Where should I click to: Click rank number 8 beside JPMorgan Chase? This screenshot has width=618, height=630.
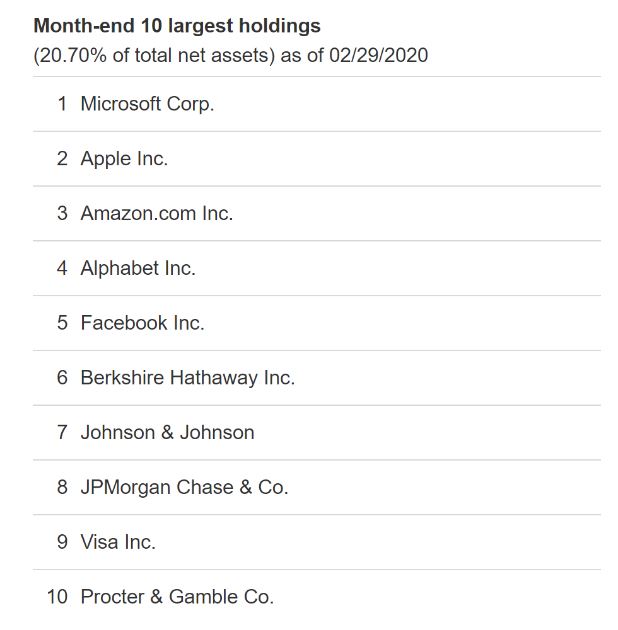click(x=62, y=488)
